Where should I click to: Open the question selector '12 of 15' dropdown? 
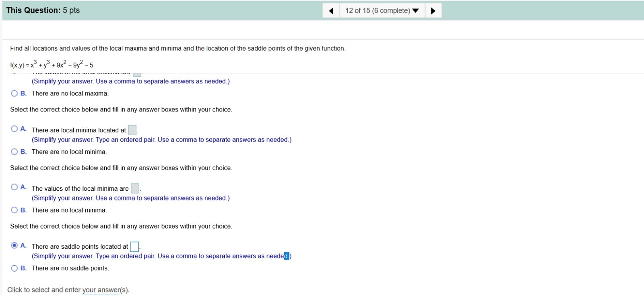point(382,11)
